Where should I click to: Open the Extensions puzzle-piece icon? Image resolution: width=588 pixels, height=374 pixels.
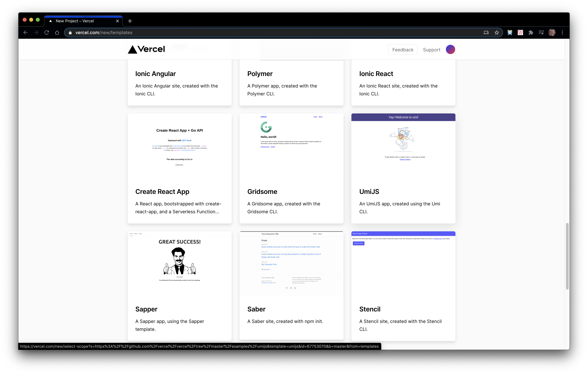click(531, 33)
